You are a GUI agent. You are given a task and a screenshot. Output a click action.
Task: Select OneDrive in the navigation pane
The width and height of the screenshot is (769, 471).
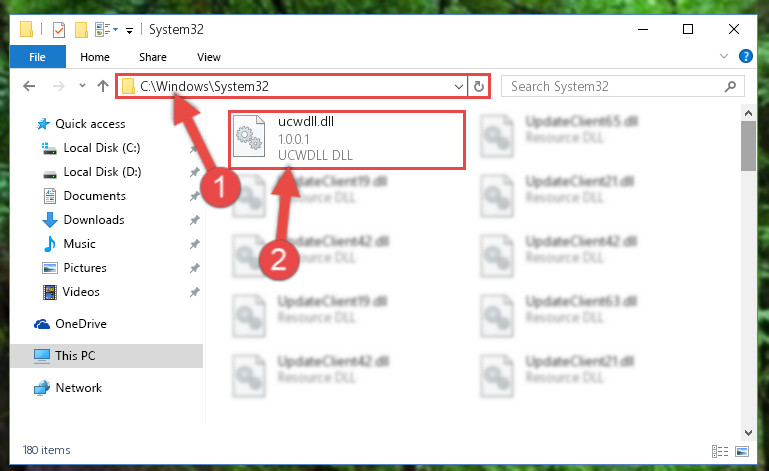[x=80, y=324]
